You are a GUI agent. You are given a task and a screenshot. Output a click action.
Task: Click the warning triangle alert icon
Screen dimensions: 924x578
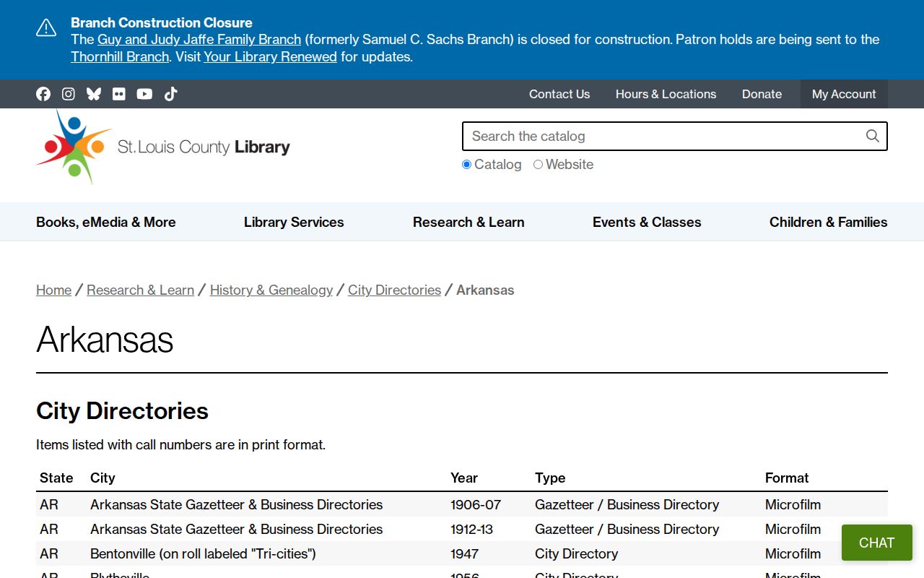point(46,28)
